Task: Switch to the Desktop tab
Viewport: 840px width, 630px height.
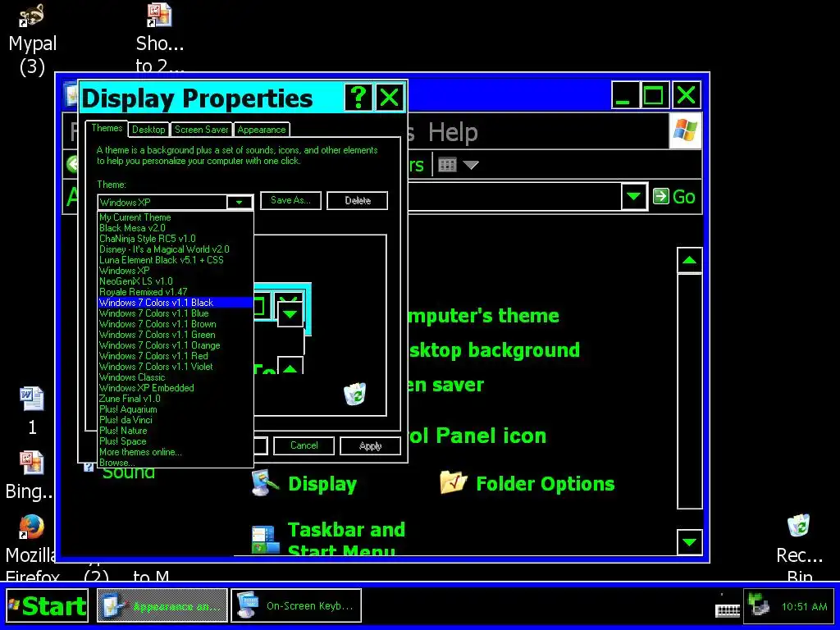Action: coord(148,130)
